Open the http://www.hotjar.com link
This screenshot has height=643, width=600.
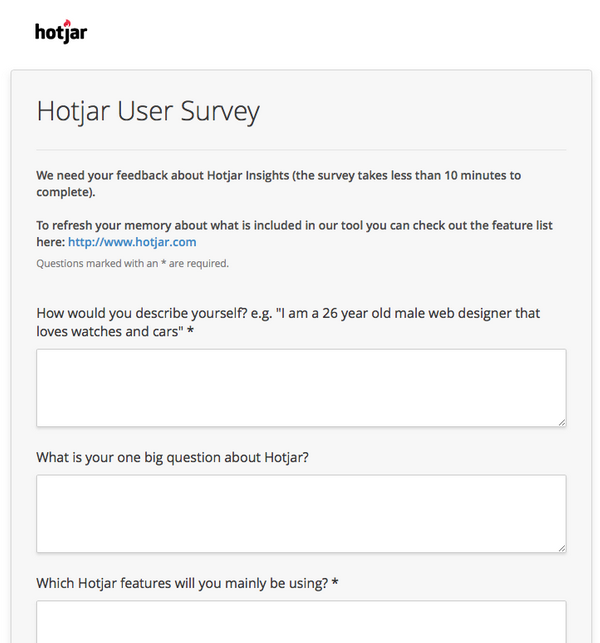(x=132, y=242)
